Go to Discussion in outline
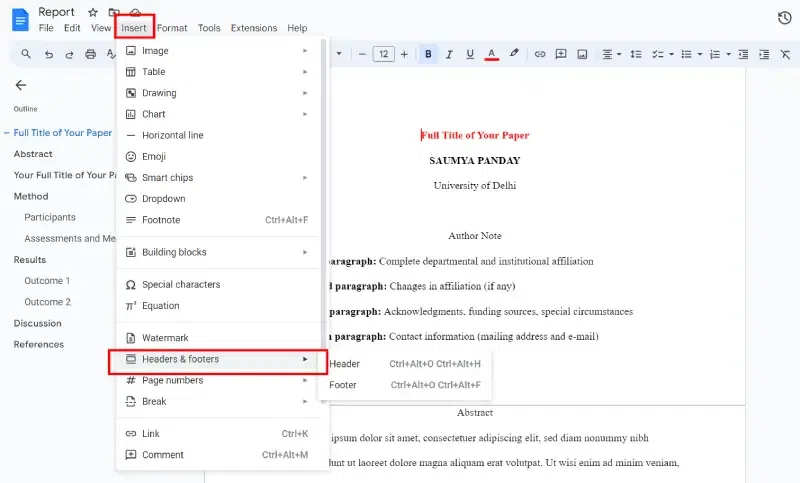Viewport: 800px width, 483px height. 38,323
